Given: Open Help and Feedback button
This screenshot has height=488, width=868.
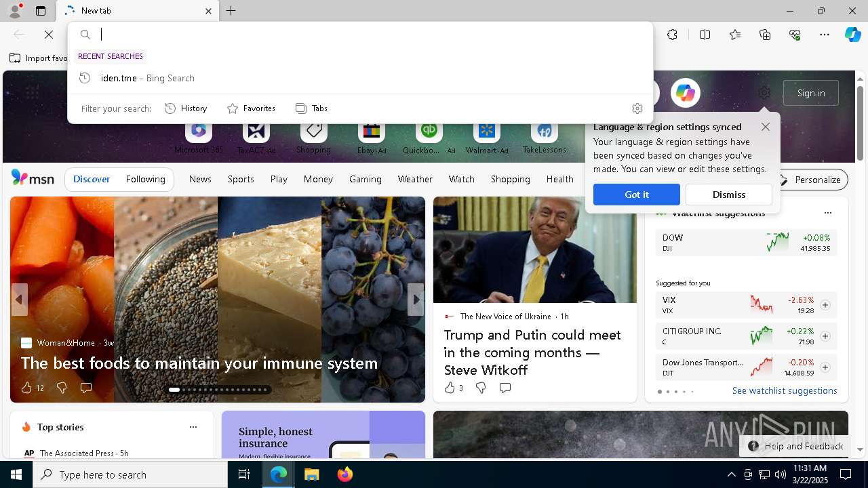Looking at the screenshot, I should [x=795, y=446].
